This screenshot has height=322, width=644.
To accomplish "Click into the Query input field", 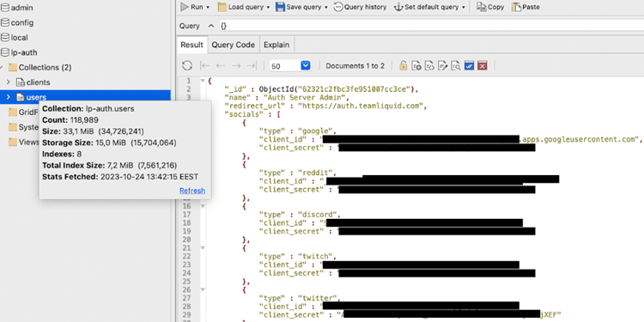I will point(431,26).
